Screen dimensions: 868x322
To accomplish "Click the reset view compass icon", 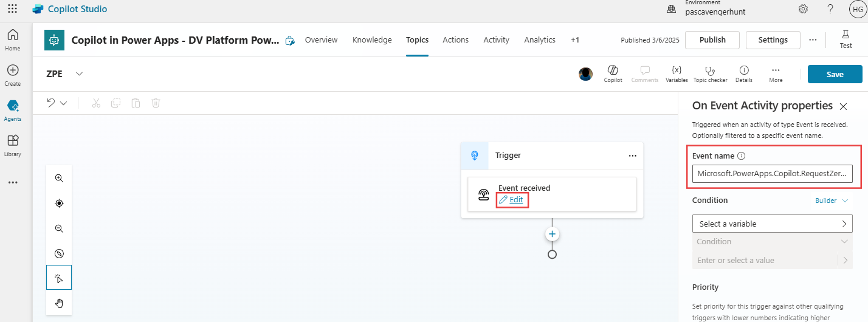I will click(x=59, y=254).
